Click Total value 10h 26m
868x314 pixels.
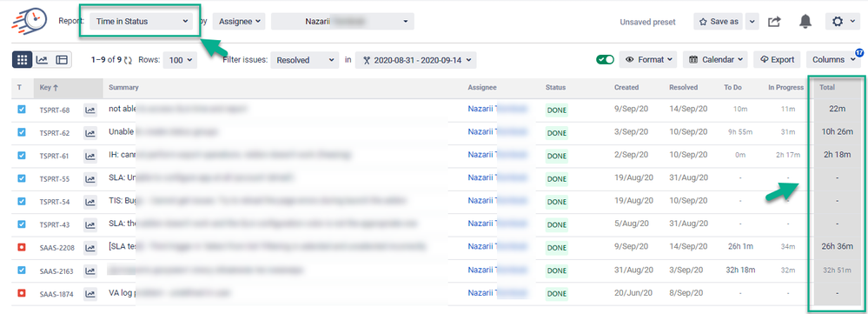(838, 132)
